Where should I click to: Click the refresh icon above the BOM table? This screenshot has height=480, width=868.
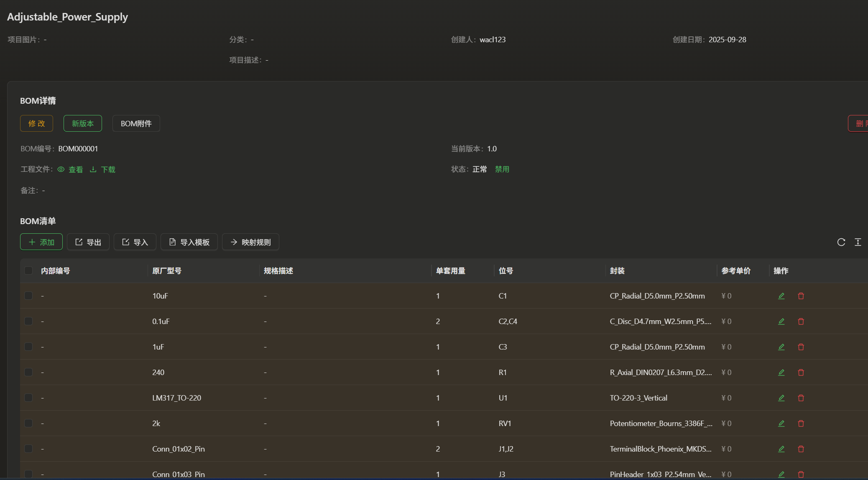[x=841, y=242]
